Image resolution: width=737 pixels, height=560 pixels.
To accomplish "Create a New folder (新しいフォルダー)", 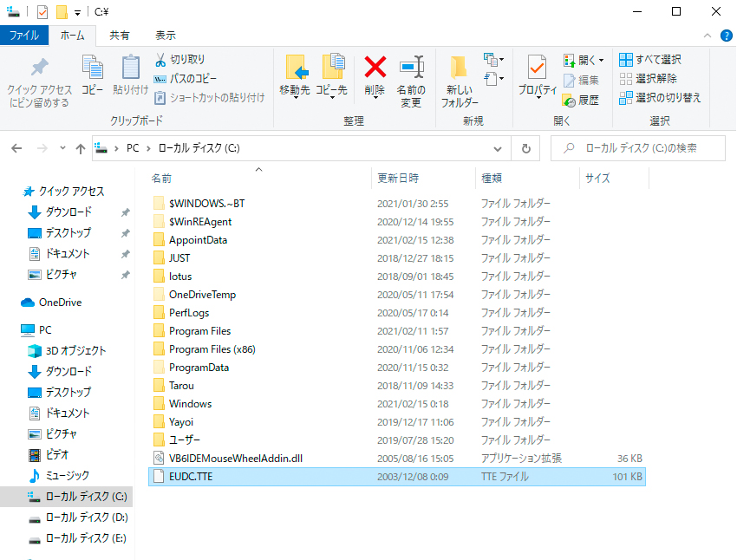I will pyautogui.click(x=460, y=81).
